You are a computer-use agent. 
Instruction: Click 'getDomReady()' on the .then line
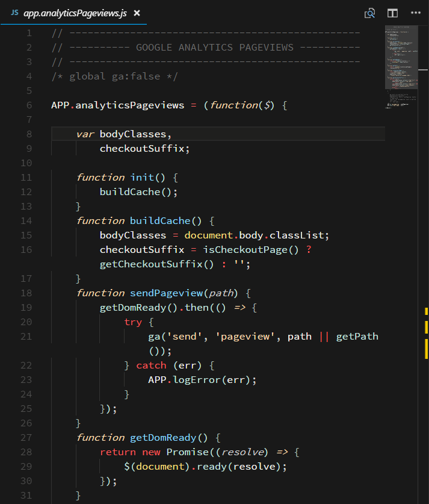(x=138, y=308)
